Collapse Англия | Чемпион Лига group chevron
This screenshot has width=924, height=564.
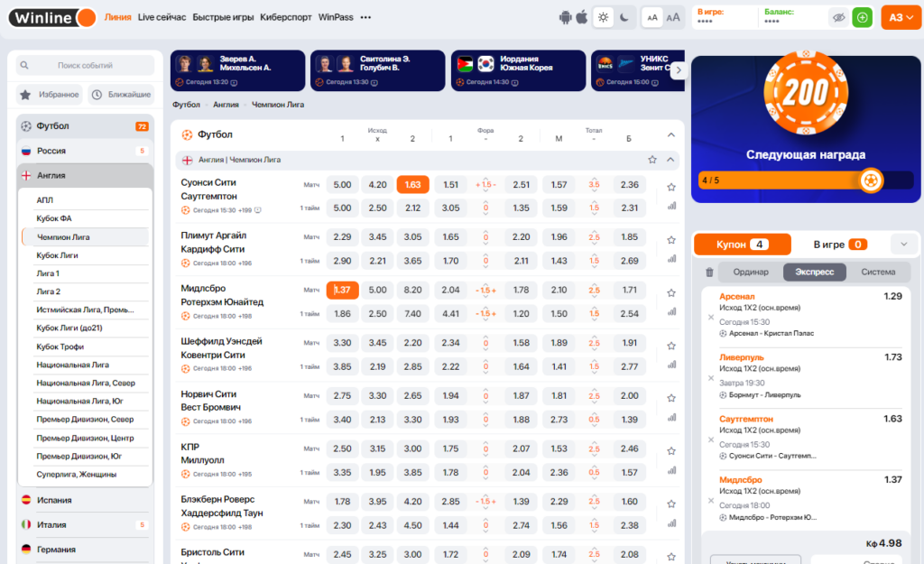point(670,160)
